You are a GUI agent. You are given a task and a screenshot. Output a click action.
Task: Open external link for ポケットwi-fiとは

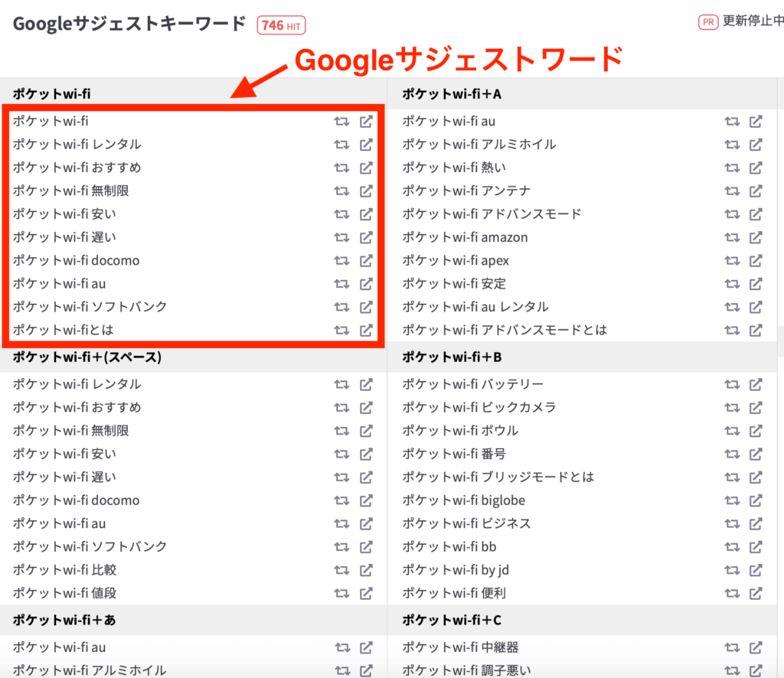coord(366,331)
